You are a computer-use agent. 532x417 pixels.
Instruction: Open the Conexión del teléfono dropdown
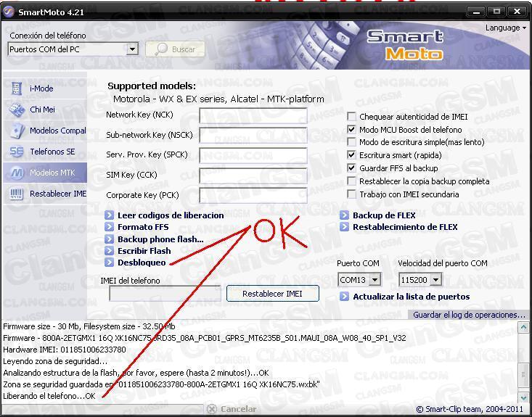click(132, 49)
